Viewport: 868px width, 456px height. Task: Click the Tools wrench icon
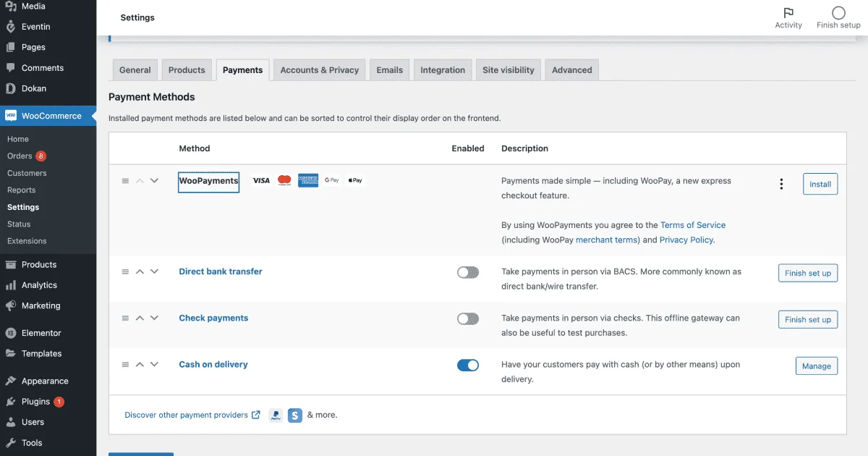coord(11,442)
